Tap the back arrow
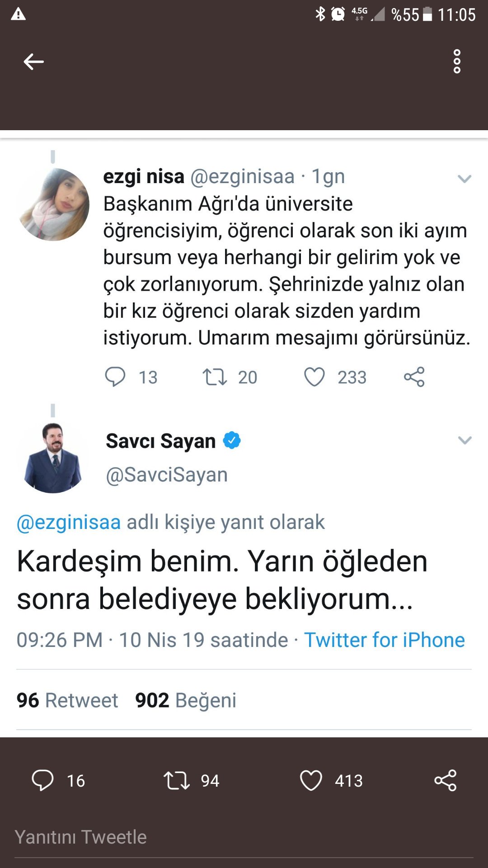The width and height of the screenshot is (488, 868). (33, 61)
